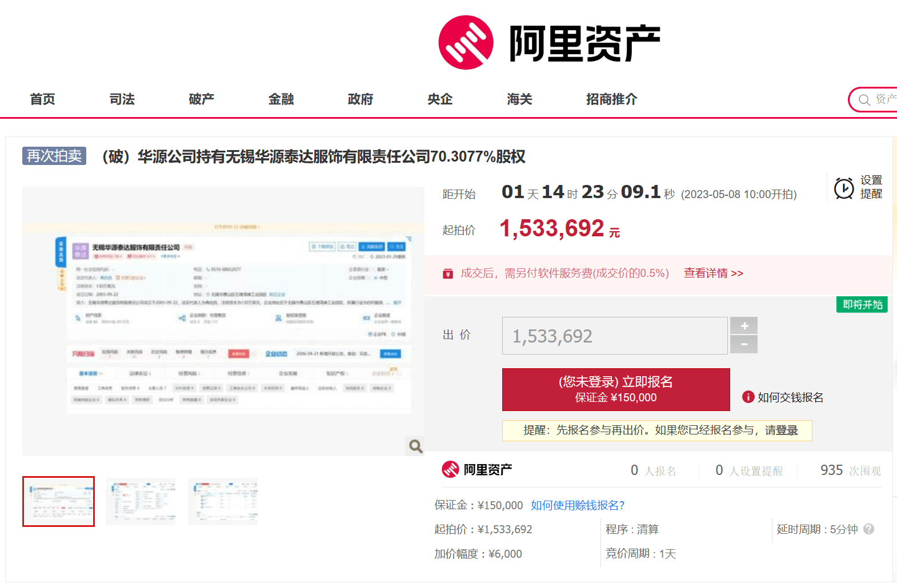Image resolution: width=897 pixels, height=588 pixels.
Task: Click the question mark icon beside 延时周期
Action: [868, 529]
